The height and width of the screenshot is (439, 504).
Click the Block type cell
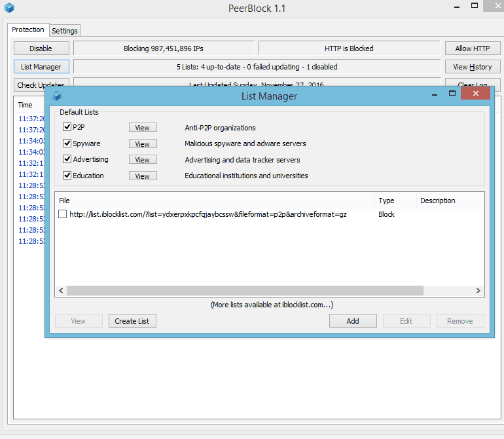[x=386, y=214]
